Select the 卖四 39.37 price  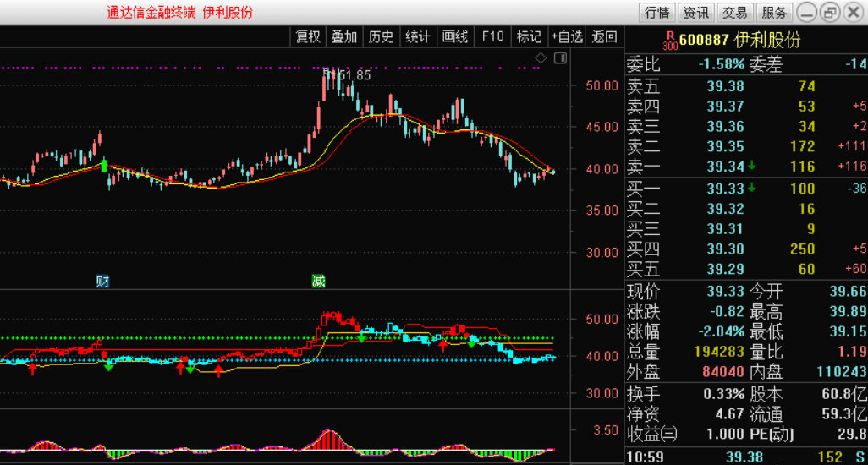coord(725,107)
